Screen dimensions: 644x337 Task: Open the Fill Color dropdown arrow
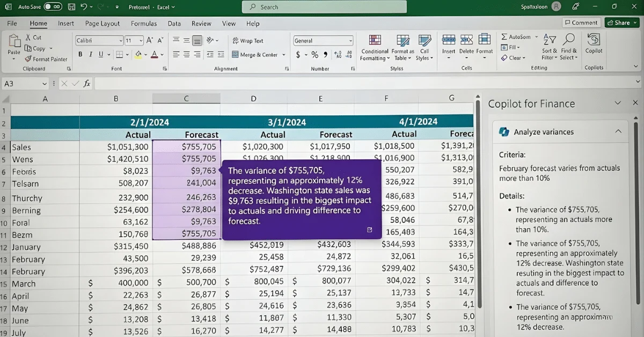145,55
